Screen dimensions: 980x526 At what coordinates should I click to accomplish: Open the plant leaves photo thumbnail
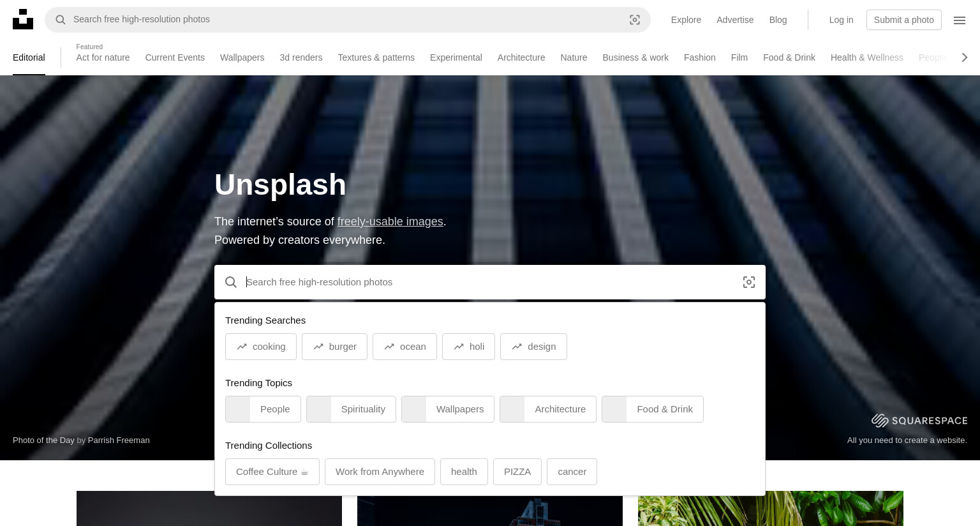771,508
